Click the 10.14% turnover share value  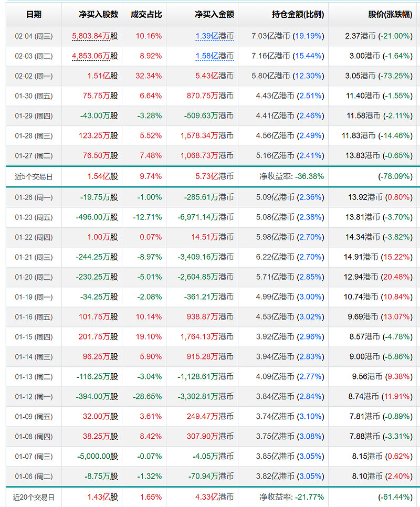149,317
